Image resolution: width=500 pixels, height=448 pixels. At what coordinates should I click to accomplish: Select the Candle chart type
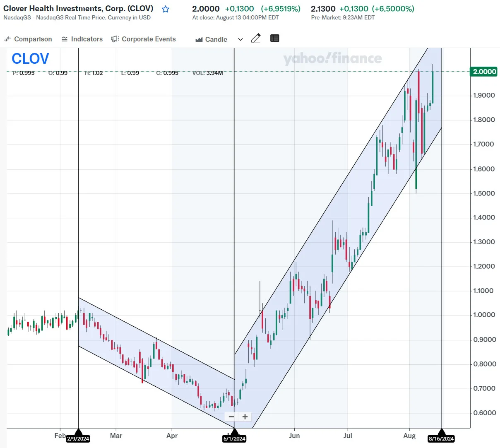click(x=211, y=39)
